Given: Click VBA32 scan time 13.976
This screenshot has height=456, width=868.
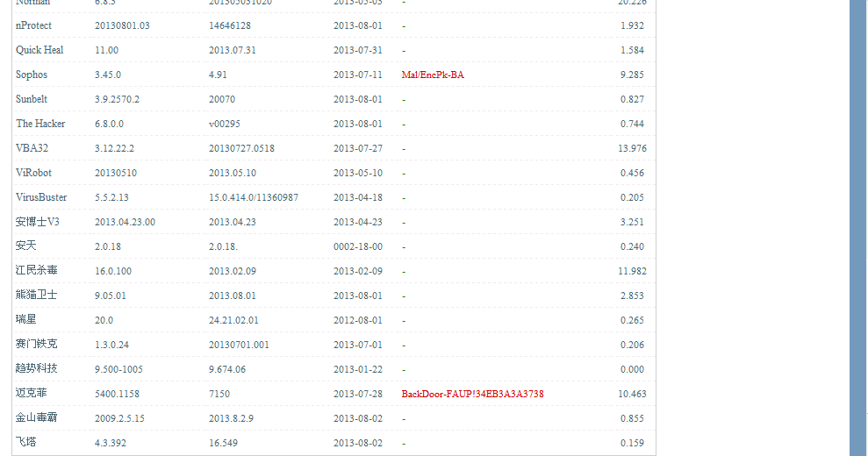Looking at the screenshot, I should (632, 148).
